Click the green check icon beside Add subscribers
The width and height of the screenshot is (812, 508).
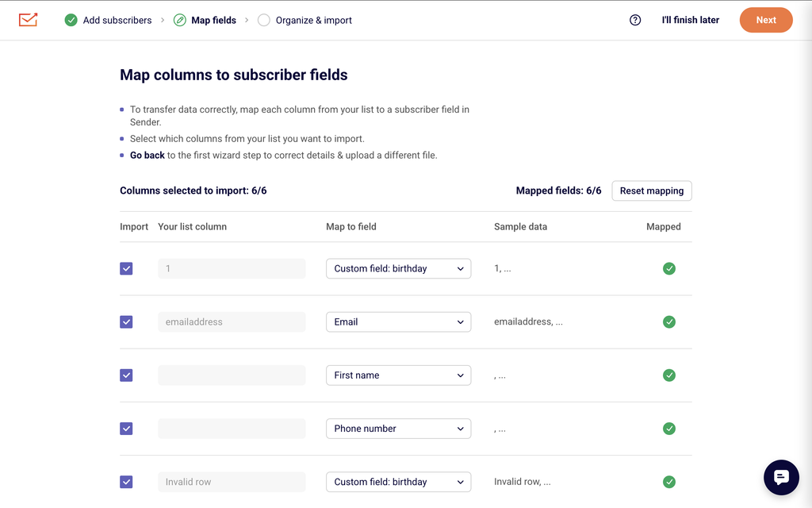click(x=71, y=20)
